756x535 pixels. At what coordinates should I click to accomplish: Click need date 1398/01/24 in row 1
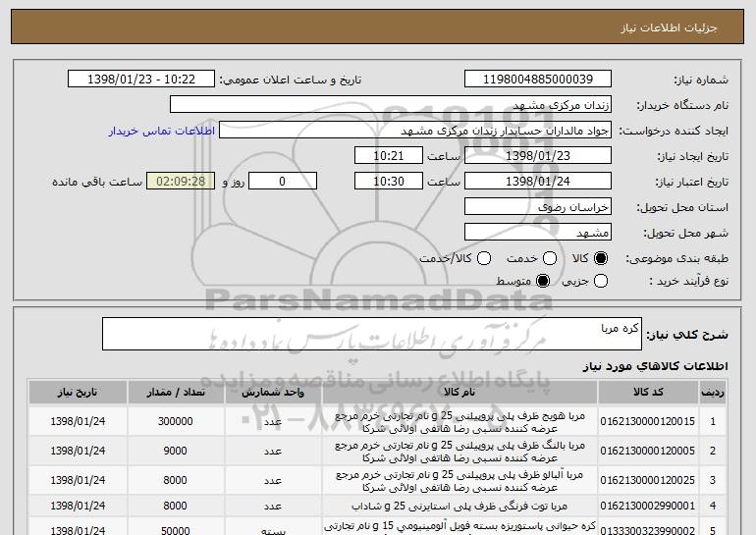[x=78, y=421]
